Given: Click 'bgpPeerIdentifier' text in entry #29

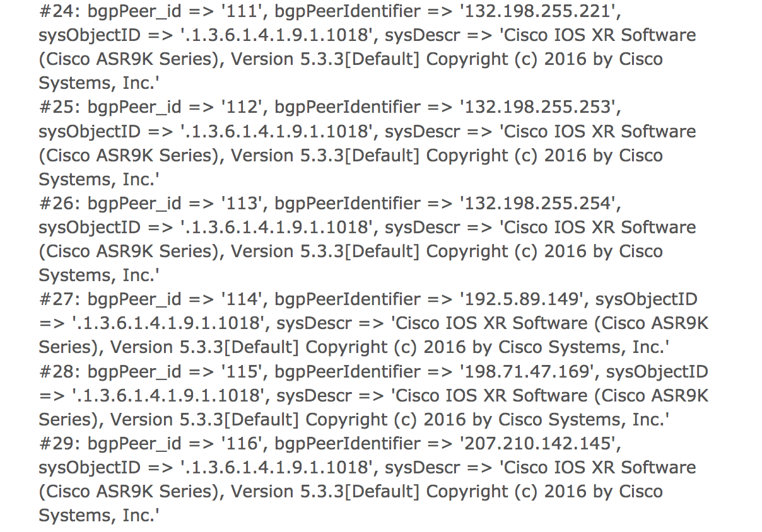Looking at the screenshot, I should (347, 444).
